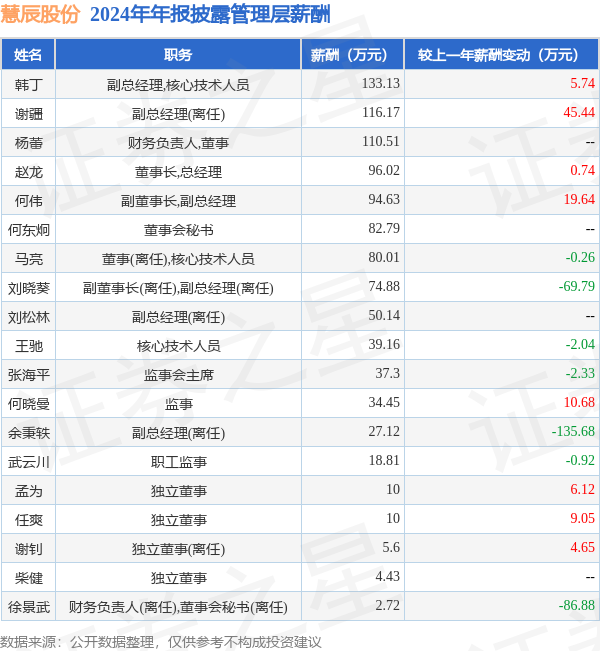This screenshot has width=600, height=651.
Task: Click the position 监事会主席
Action: [179, 375]
